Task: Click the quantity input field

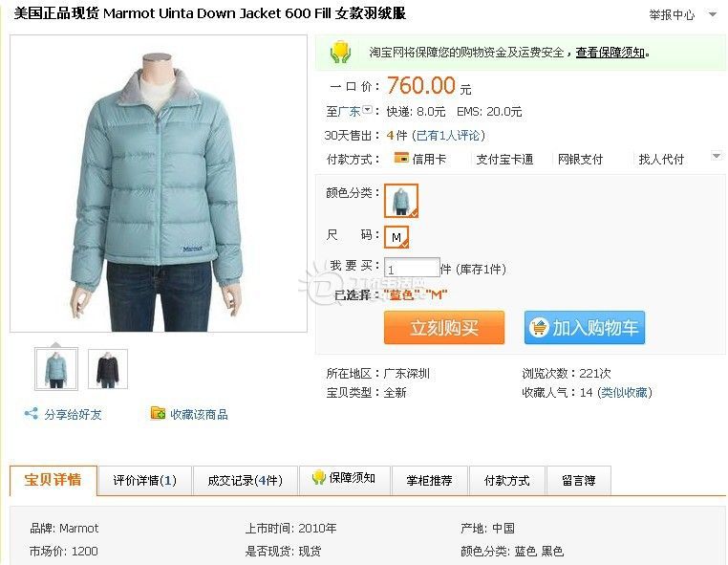Action: pyautogui.click(x=412, y=268)
